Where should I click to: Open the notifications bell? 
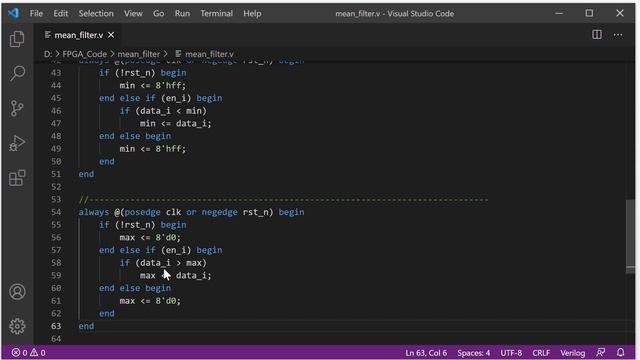(x=620, y=353)
